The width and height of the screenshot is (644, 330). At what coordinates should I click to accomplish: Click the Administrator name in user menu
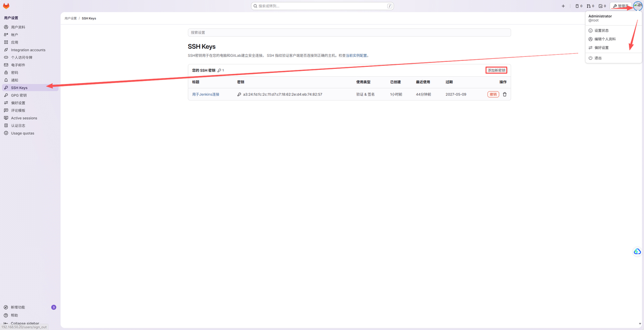pyautogui.click(x=600, y=16)
